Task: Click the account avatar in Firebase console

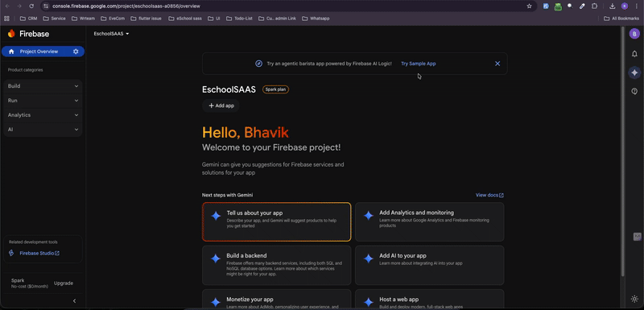Action: pyautogui.click(x=634, y=34)
